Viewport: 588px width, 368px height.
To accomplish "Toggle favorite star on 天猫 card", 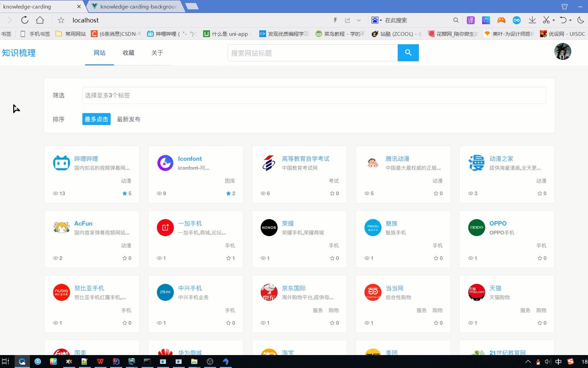I will [540, 323].
